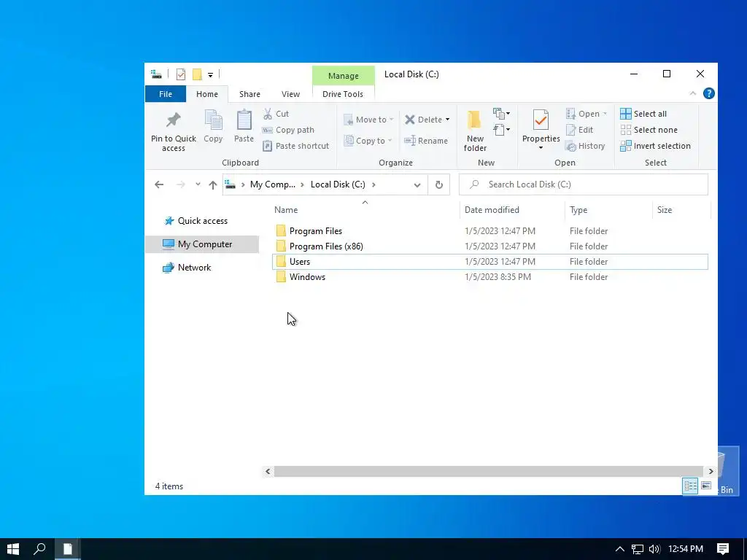Sort by the Name column header

(x=365, y=210)
